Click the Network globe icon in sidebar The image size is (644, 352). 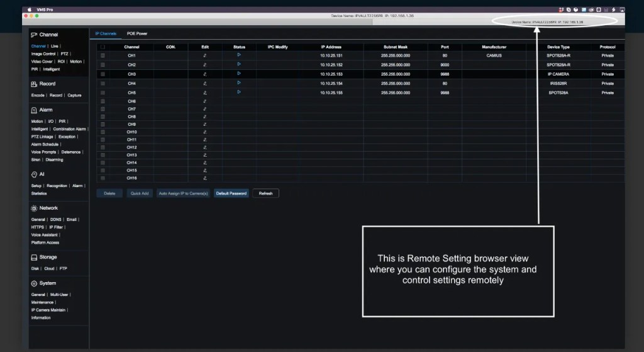point(34,208)
